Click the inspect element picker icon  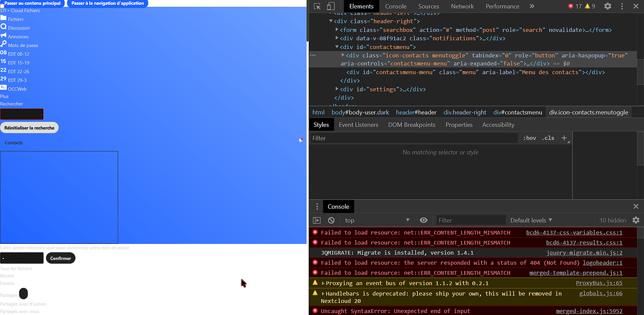(x=317, y=6)
